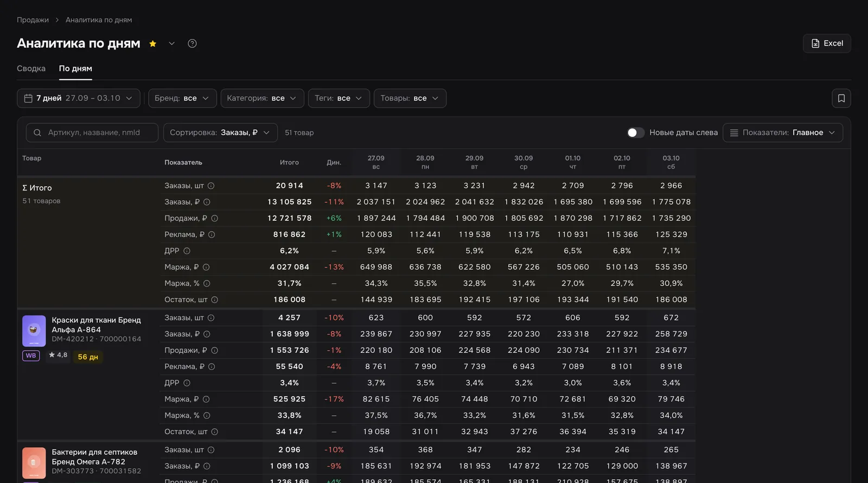Click info icon for Краски Реклама, ₽ row
The width and height of the screenshot is (868, 483).
click(212, 366)
